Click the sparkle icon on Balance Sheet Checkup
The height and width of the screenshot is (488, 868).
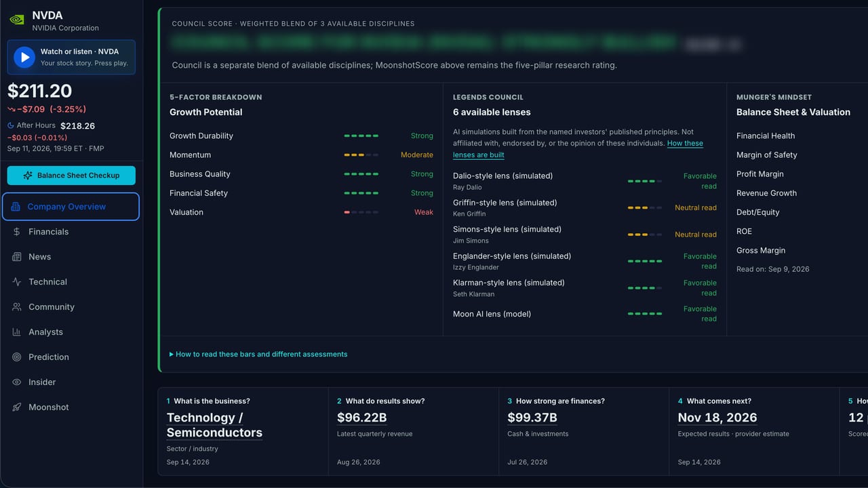pos(28,176)
